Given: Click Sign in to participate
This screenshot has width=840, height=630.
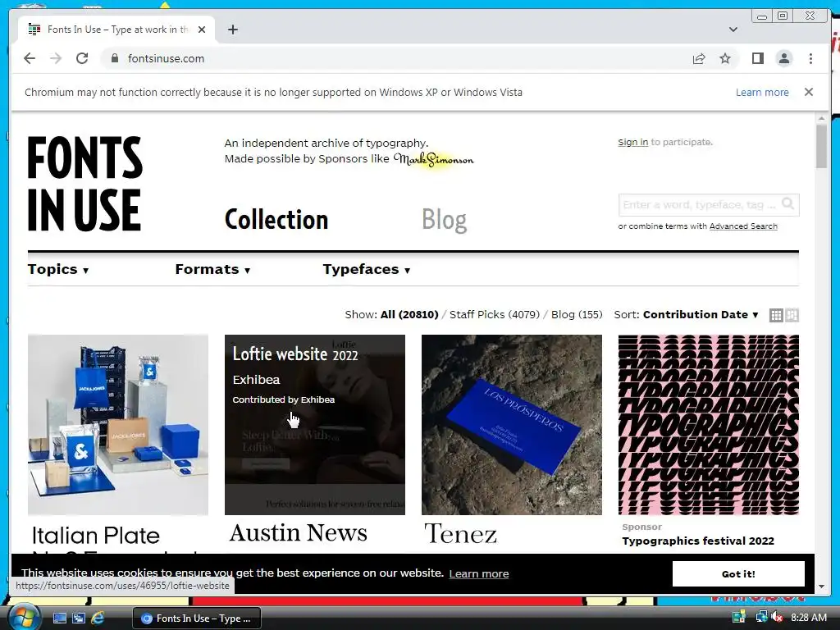Looking at the screenshot, I should click(x=632, y=142).
